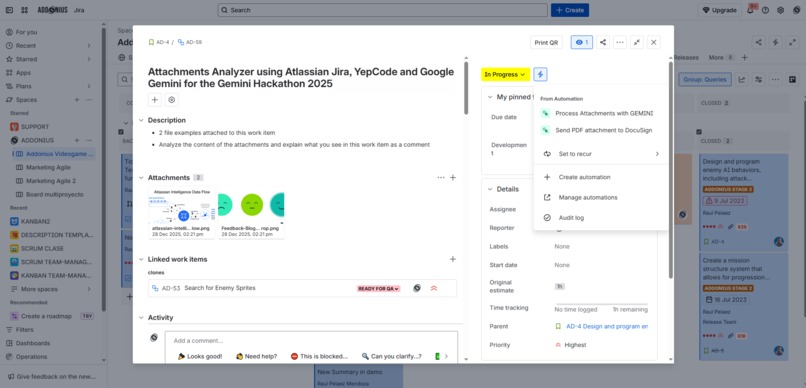
Task: Toggle the sidebar collapse icon
Action: (x=9, y=10)
